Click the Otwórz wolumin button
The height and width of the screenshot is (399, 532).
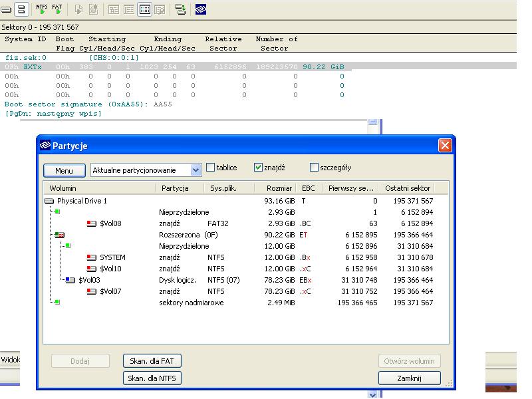pyautogui.click(x=410, y=361)
